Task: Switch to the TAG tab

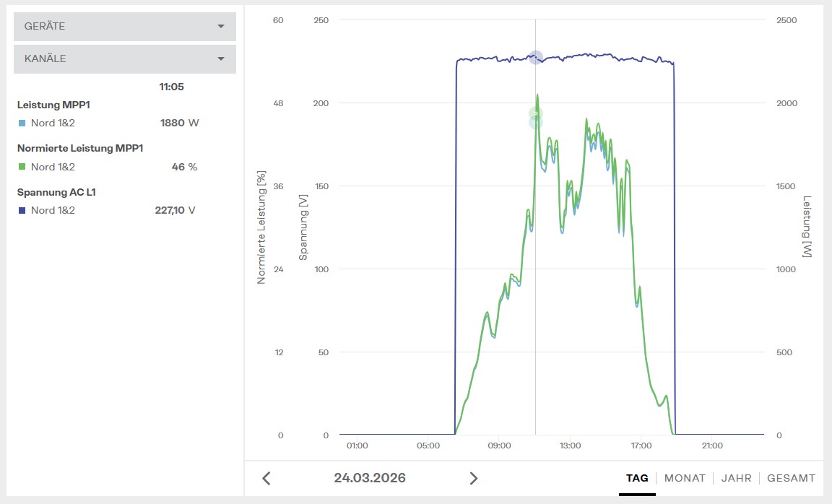Action: pyautogui.click(x=637, y=478)
